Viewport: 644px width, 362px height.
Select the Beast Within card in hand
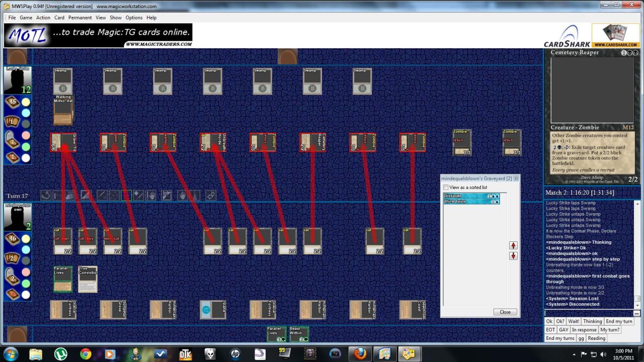coord(299,334)
